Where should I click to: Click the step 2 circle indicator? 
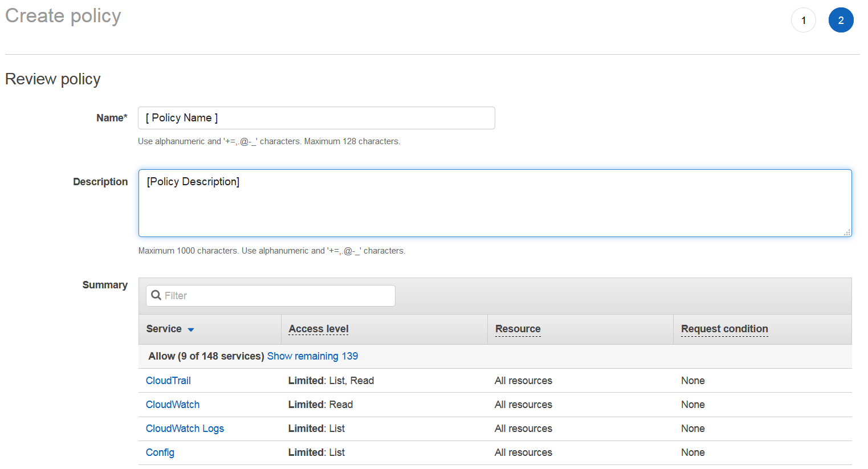841,21
